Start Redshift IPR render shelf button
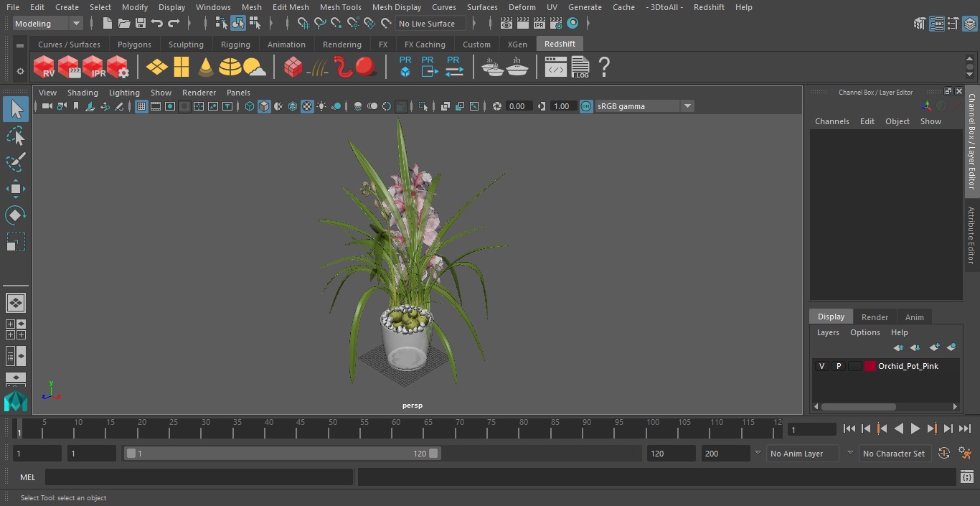 point(93,67)
